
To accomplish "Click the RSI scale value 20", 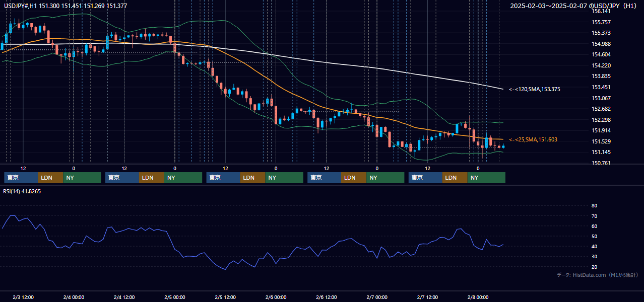I will (x=594, y=267).
